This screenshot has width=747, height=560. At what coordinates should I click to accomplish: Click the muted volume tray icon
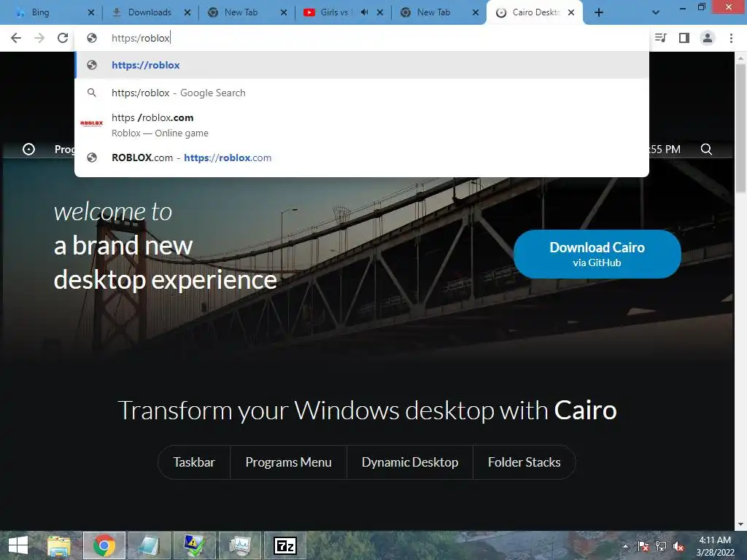click(x=678, y=546)
